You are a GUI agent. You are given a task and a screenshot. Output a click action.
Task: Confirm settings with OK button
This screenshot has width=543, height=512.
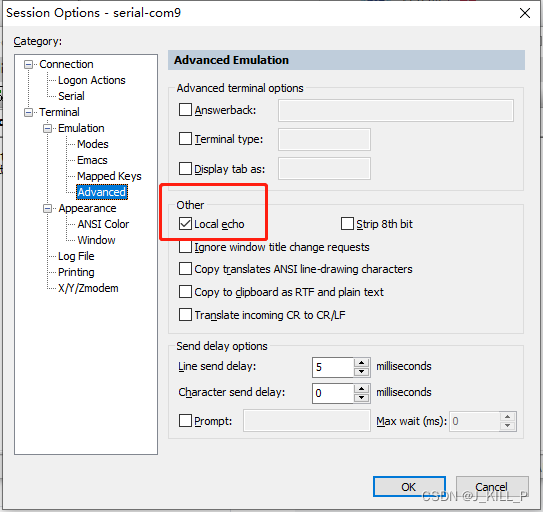pos(409,487)
